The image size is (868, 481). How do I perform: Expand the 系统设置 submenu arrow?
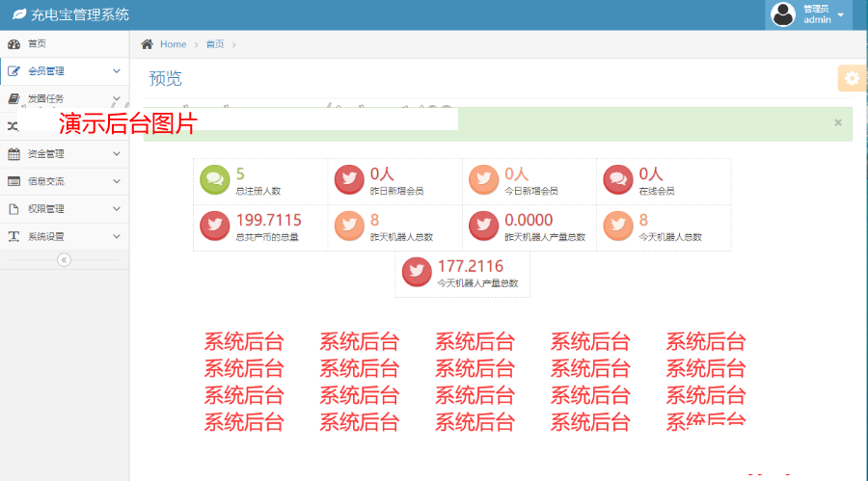(117, 236)
